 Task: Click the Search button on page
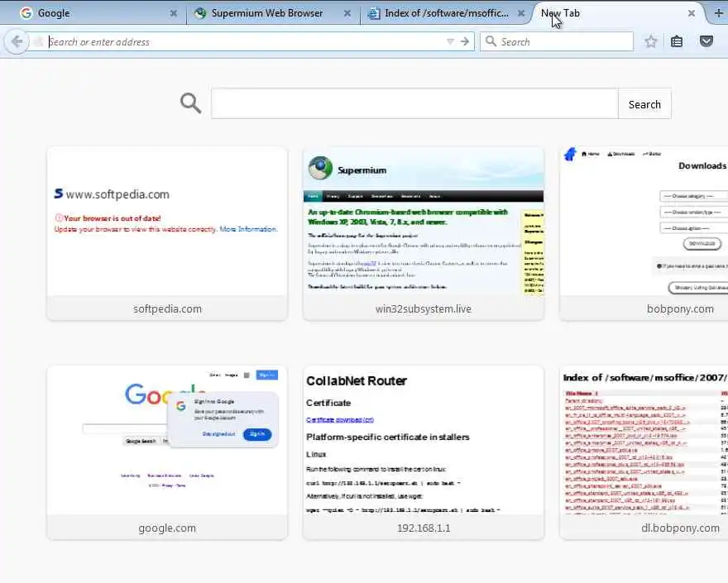(644, 104)
